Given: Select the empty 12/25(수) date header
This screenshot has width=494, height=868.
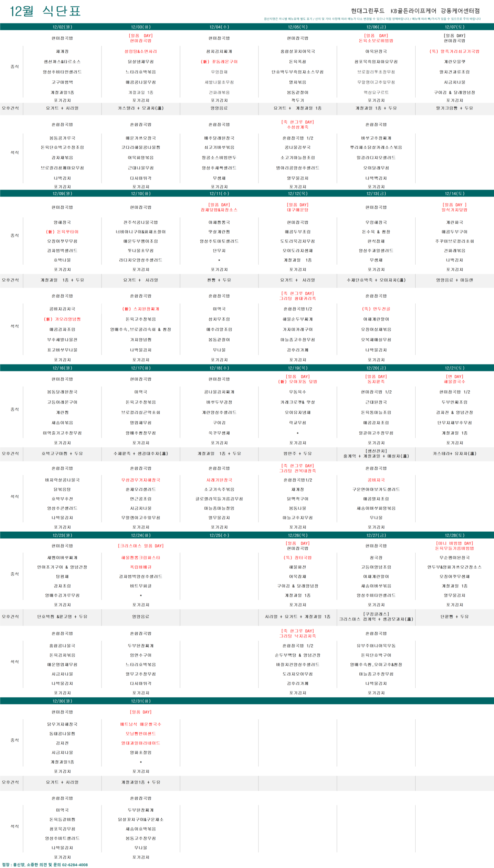Looking at the screenshot, I should pyautogui.click(x=219, y=535).
